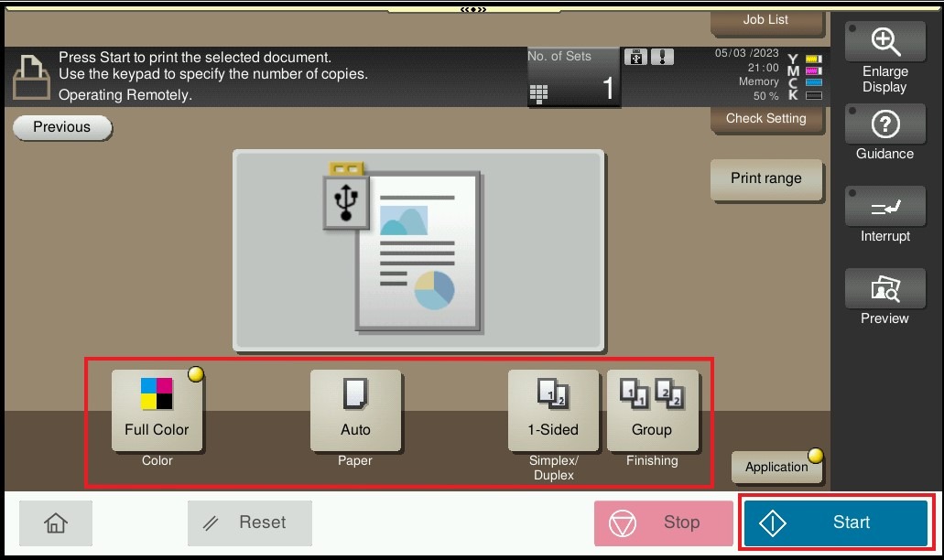This screenshot has width=944, height=560.
Task: Expand the top pull-down handle
Action: (472, 9)
